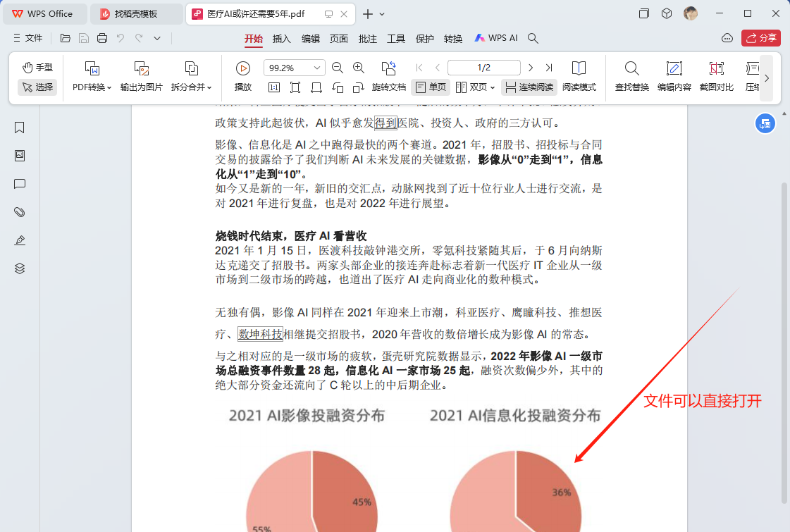This screenshot has height=532, width=790.
Task: Open 截图对比 screenshot compare tool
Action: [x=717, y=77]
